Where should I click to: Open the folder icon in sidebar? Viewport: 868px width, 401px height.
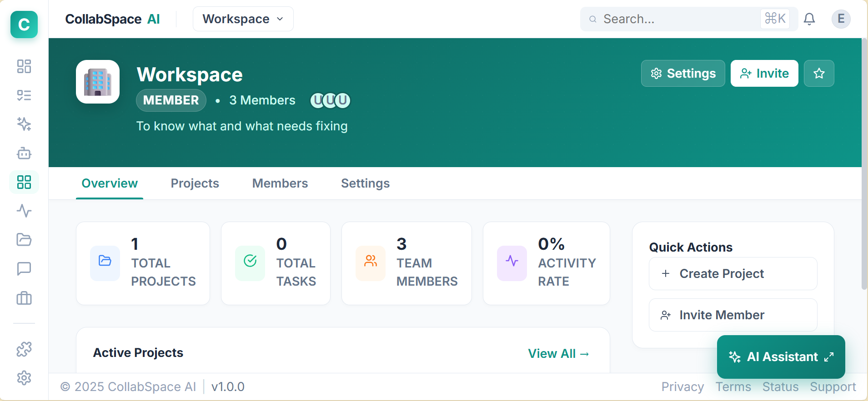24,240
